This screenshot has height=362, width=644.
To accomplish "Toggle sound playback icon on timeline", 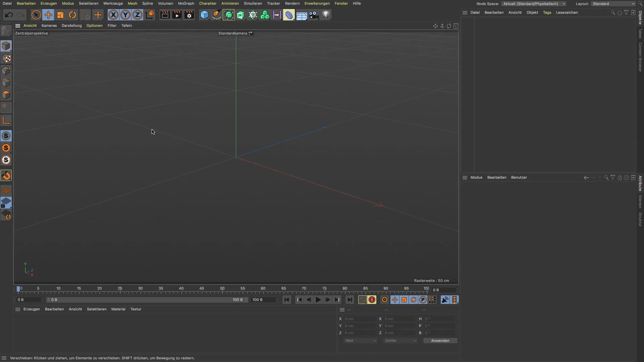I will 445,300.
